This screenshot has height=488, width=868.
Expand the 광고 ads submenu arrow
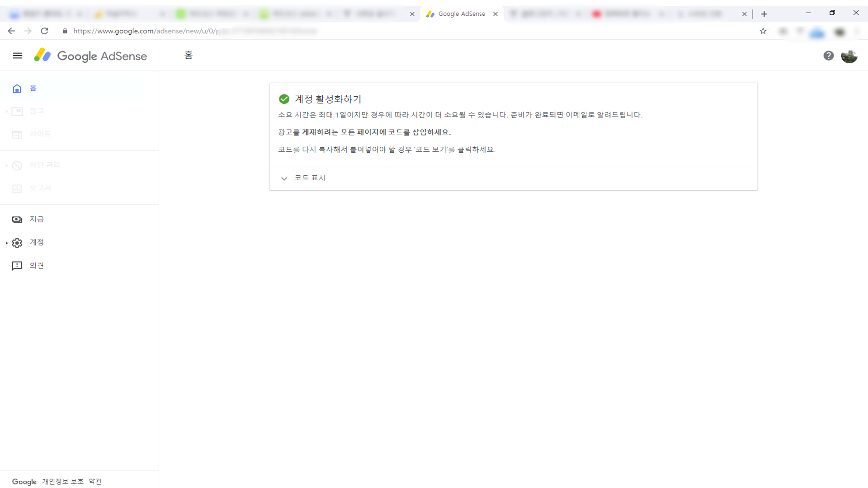tap(7, 111)
